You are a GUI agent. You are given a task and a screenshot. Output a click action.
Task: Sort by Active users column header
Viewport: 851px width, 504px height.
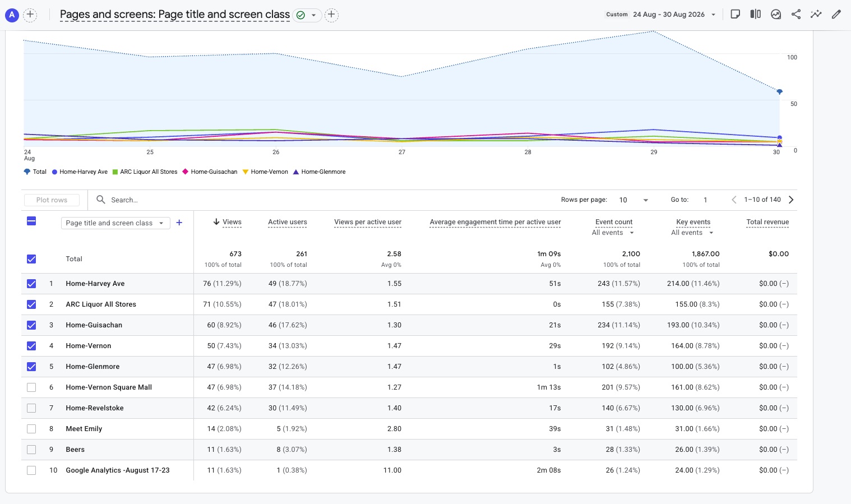(288, 222)
